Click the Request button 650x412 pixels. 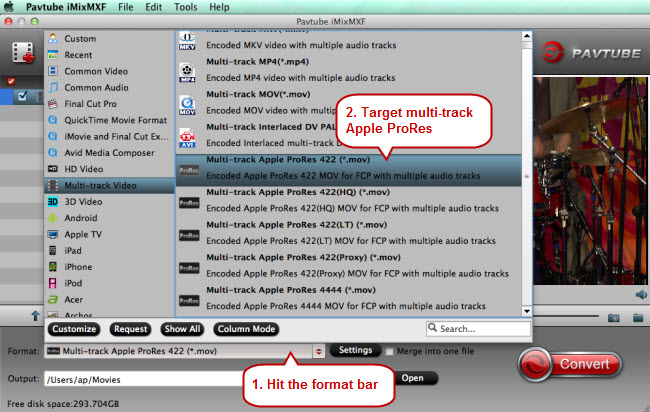point(131,329)
